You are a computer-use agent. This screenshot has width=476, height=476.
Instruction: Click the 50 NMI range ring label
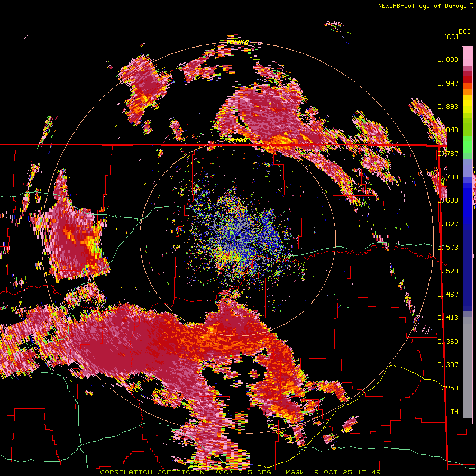(x=237, y=140)
